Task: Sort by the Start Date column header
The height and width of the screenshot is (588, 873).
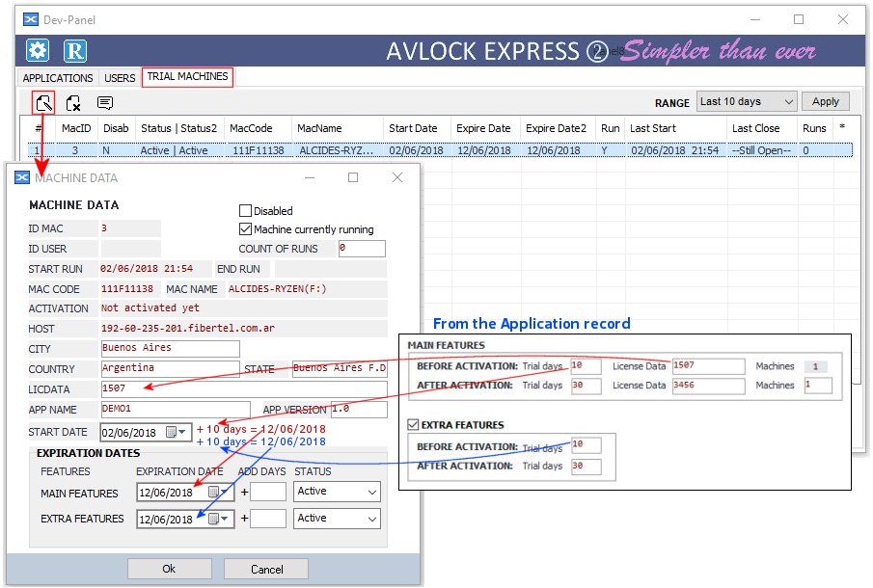Action: coord(418,128)
